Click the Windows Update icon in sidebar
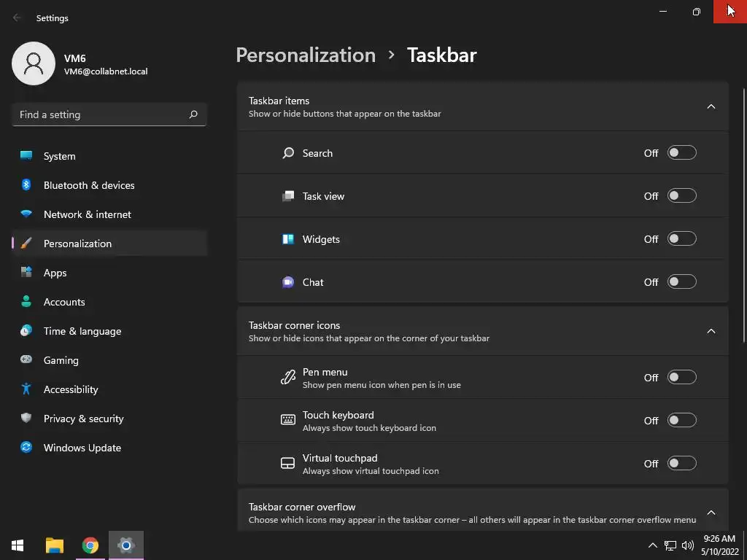This screenshot has height=560, width=747. [26, 448]
